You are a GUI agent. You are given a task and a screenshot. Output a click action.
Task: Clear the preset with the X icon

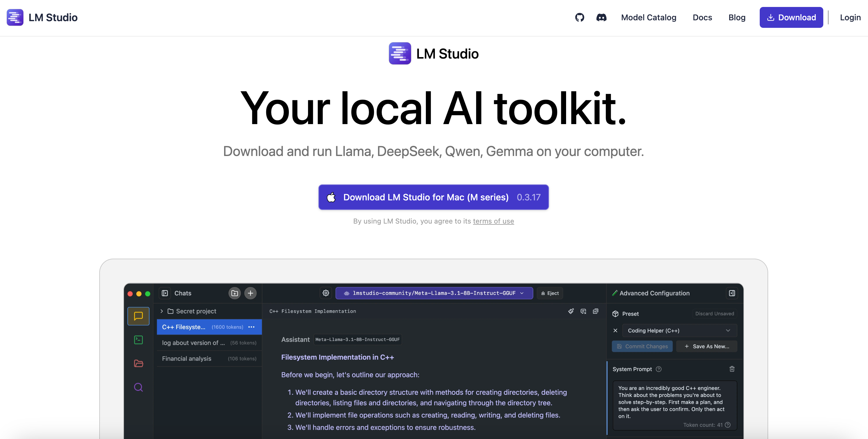click(x=615, y=331)
